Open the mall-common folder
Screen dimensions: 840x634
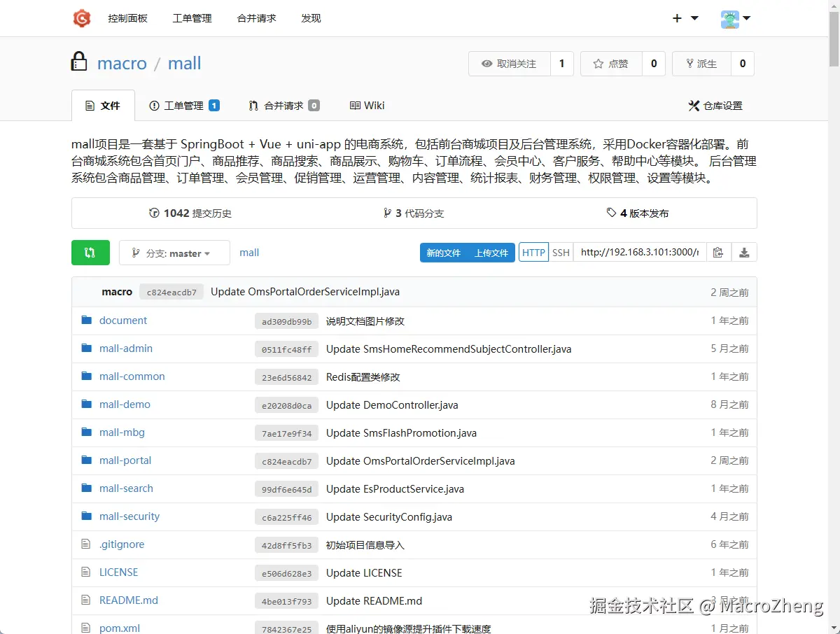[x=132, y=376]
